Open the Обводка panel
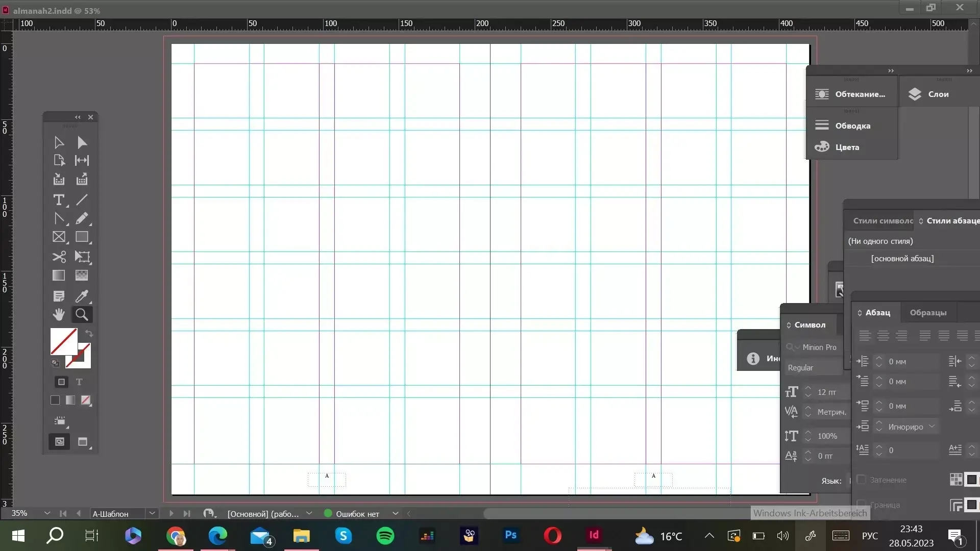 point(852,126)
